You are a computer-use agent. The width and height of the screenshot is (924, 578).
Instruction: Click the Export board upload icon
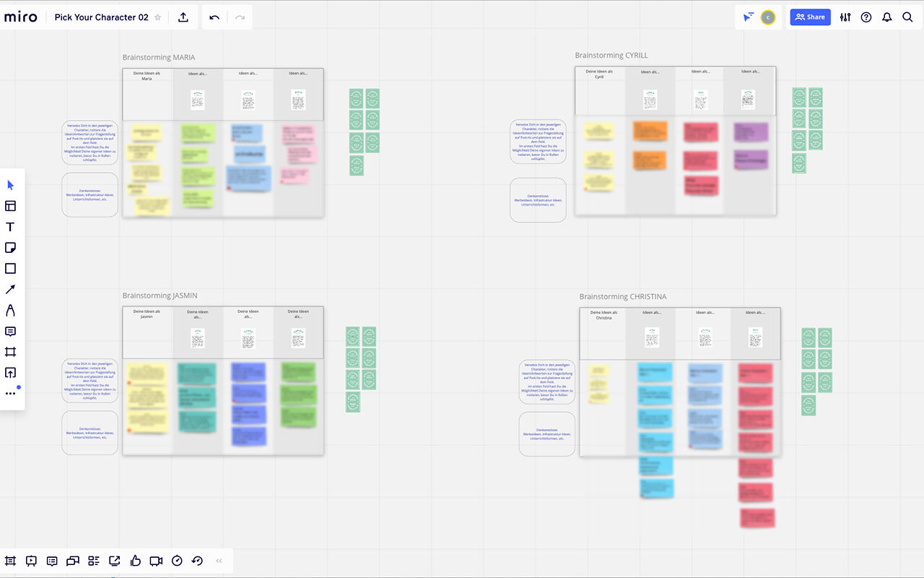[183, 17]
